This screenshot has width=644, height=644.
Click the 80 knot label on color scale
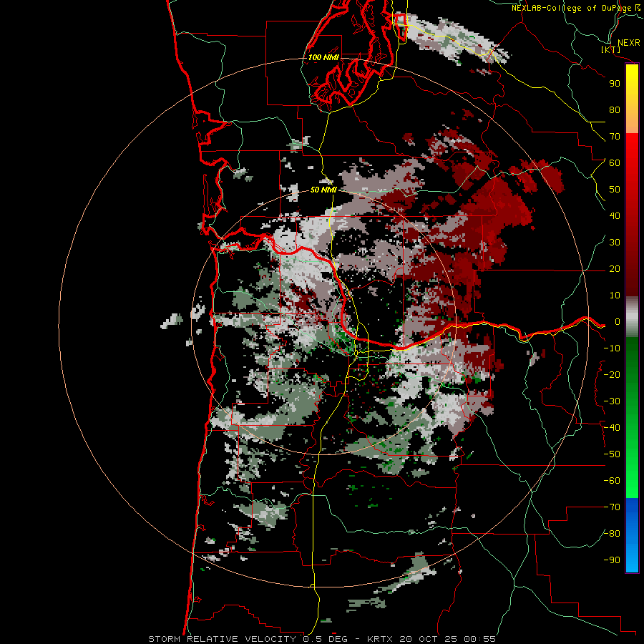pos(615,110)
